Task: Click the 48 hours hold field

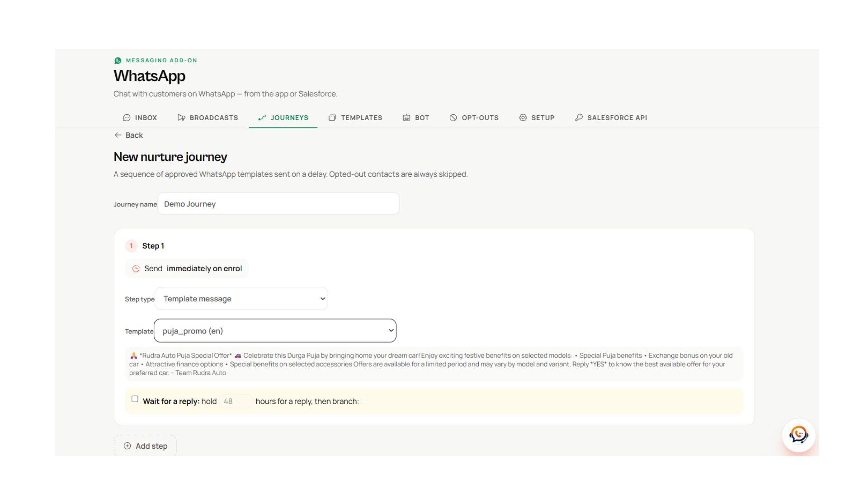Action: tap(236, 401)
